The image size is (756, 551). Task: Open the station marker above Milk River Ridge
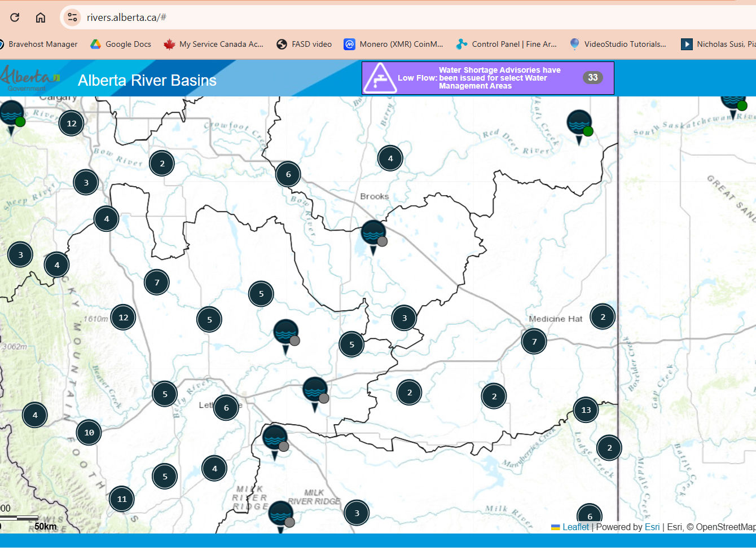280,513
